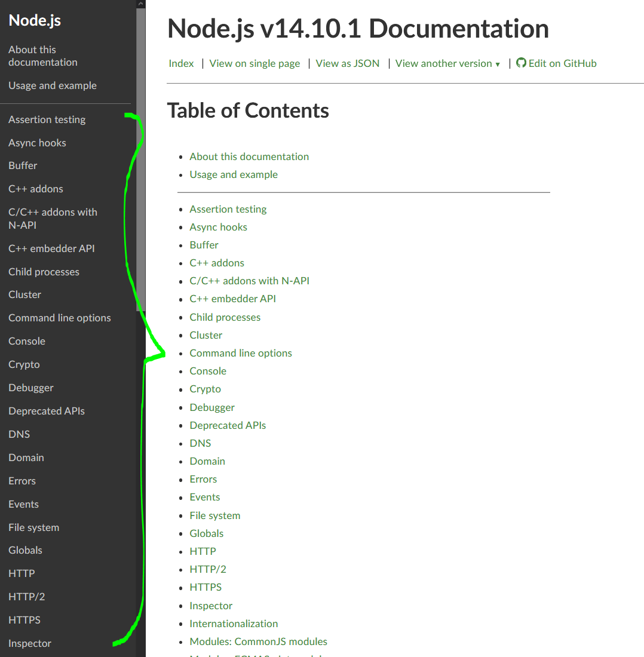Screen dimensions: 644x657
Task: Open View as JSON link
Action: click(x=347, y=63)
